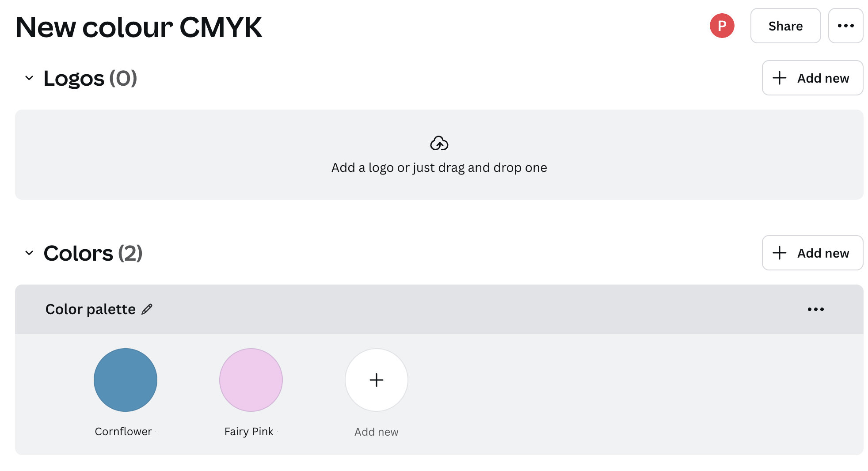Click the plus icon in Logos Add new
Screen dimensions: 868x471
click(779, 78)
